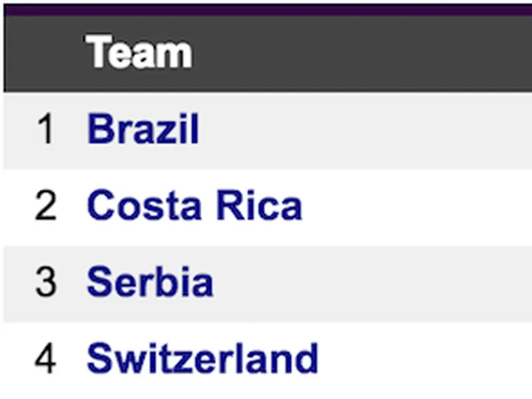This screenshot has width=532, height=399.
Task: Select the Switzerland team link
Action: [202, 358]
